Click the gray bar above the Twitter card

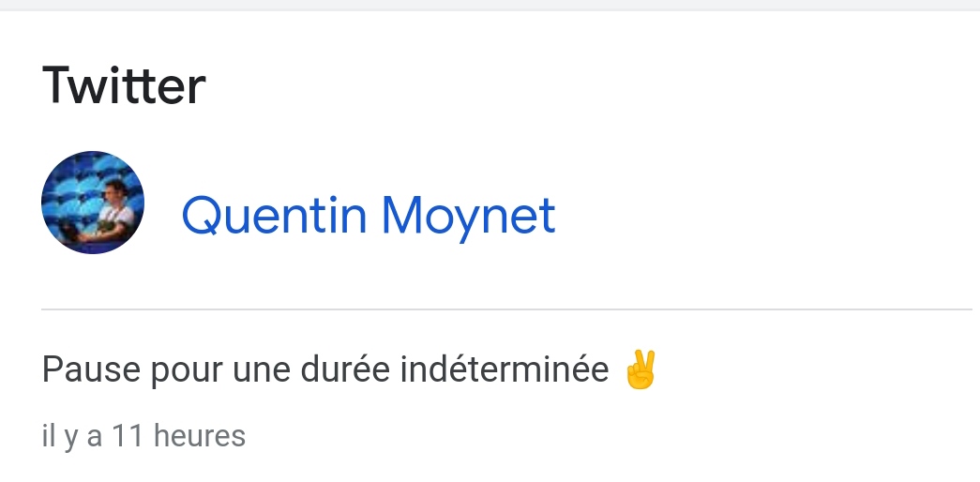click(x=490, y=5)
